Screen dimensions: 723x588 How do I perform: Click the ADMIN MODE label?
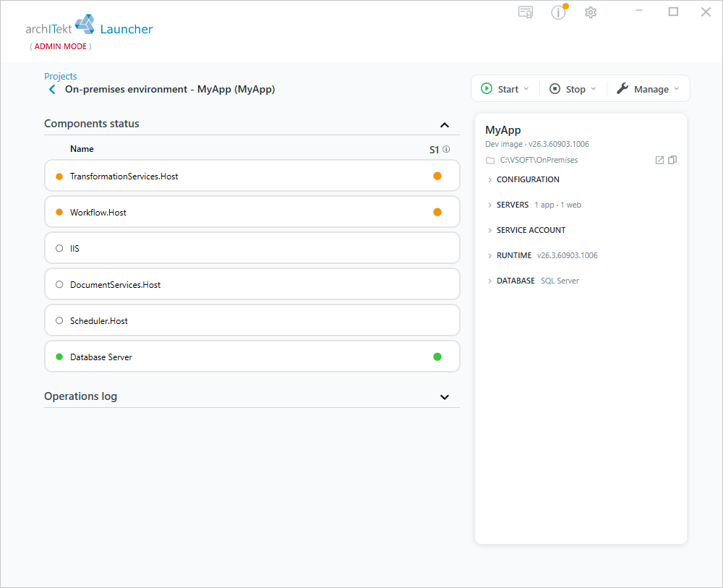[x=61, y=46]
